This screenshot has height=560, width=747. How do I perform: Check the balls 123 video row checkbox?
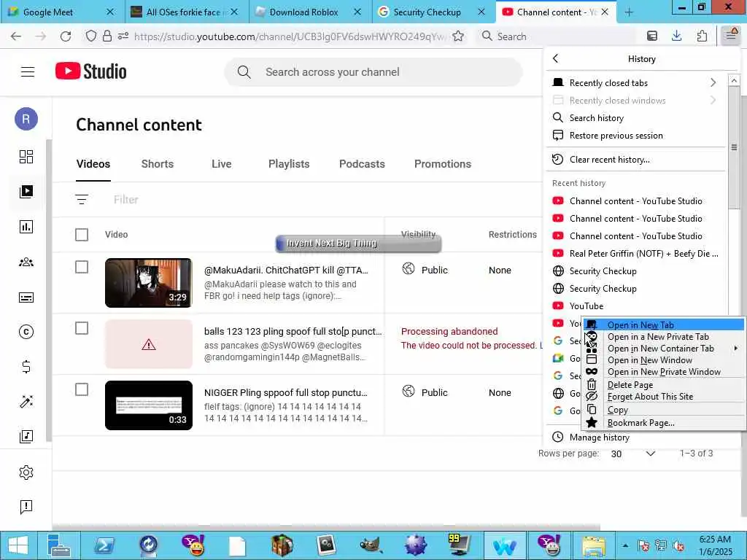pyautogui.click(x=82, y=328)
